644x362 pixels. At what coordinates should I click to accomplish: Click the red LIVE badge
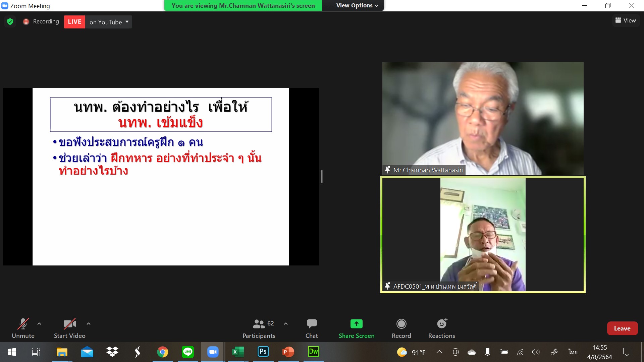(74, 22)
